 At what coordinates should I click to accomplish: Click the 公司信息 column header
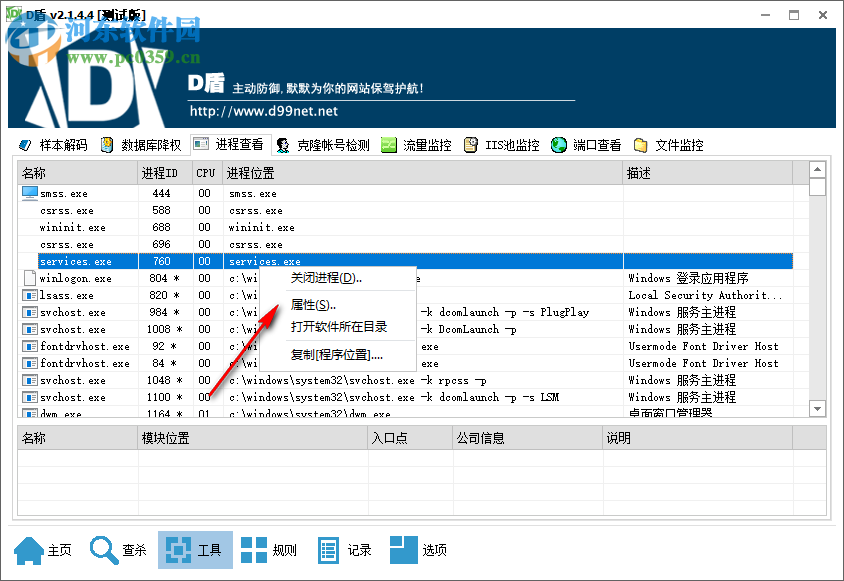pyautogui.click(x=528, y=438)
